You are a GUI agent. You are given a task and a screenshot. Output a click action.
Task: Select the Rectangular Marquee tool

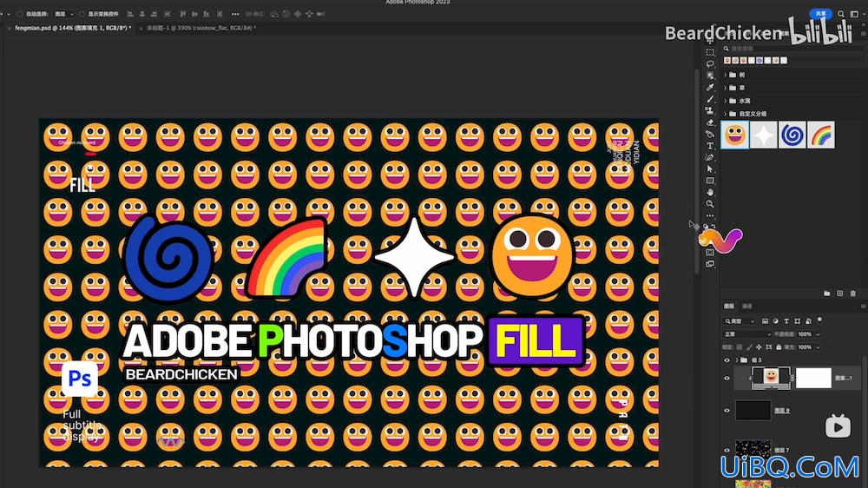point(710,52)
